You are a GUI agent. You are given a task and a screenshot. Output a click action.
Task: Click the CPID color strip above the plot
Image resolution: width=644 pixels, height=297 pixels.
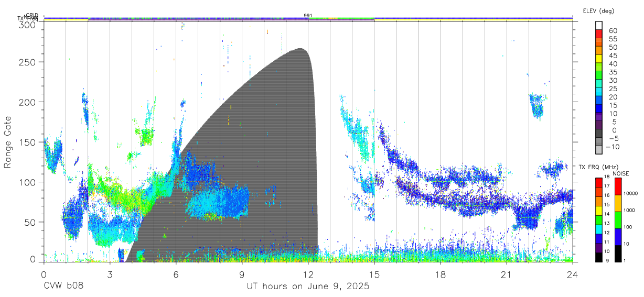pos(308,18)
